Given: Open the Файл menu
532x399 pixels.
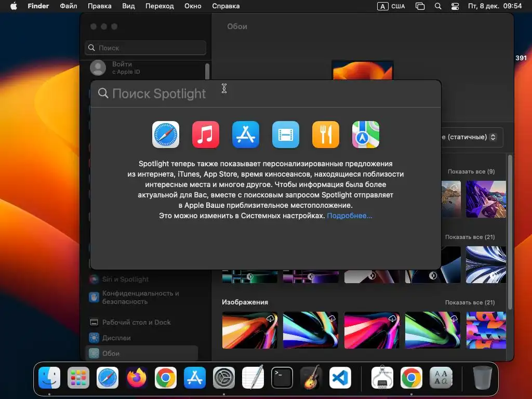Looking at the screenshot, I should coord(68,6).
